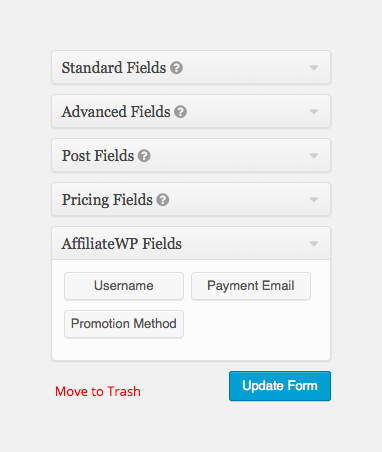382x452 pixels.
Task: Click help icon beside Advanced Fields
Action: coord(180,112)
